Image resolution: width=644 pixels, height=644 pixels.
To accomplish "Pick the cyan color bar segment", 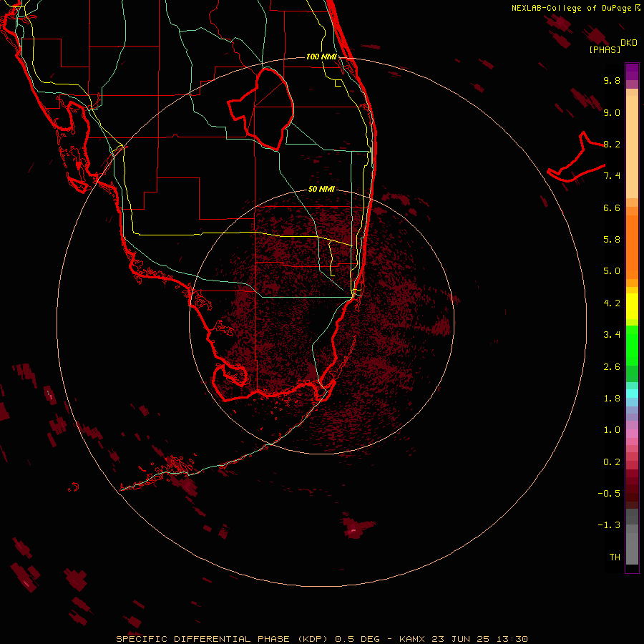I will point(632,393).
